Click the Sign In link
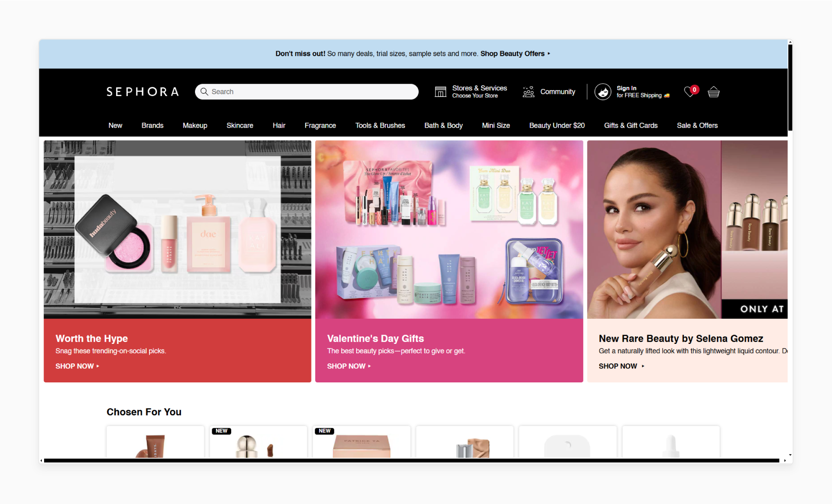The image size is (832, 504). pos(627,88)
